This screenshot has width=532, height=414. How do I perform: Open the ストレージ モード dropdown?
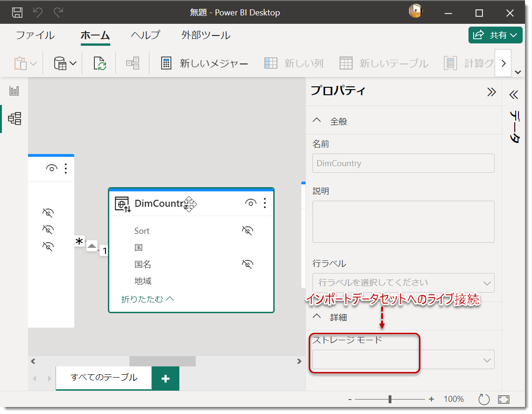click(403, 360)
